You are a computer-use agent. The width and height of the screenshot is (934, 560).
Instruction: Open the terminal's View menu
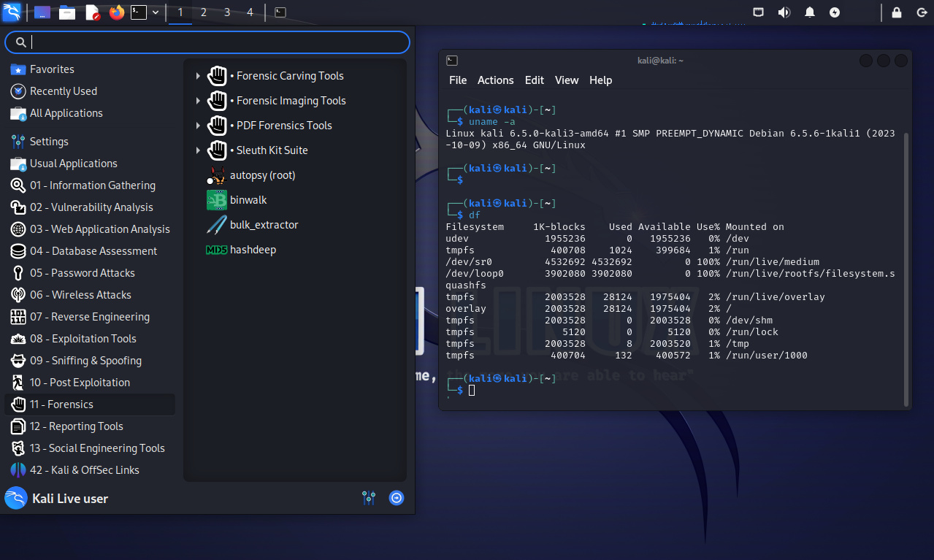(x=566, y=80)
